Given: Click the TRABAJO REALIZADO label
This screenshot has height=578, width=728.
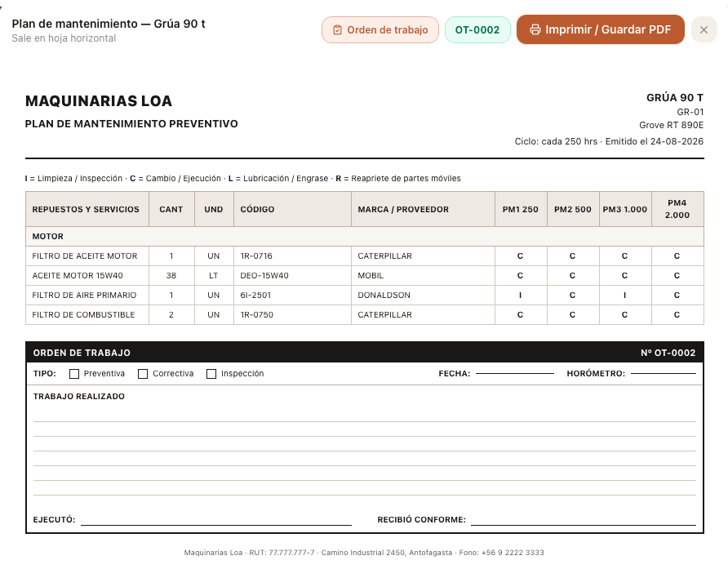Looking at the screenshot, I should [79, 397].
